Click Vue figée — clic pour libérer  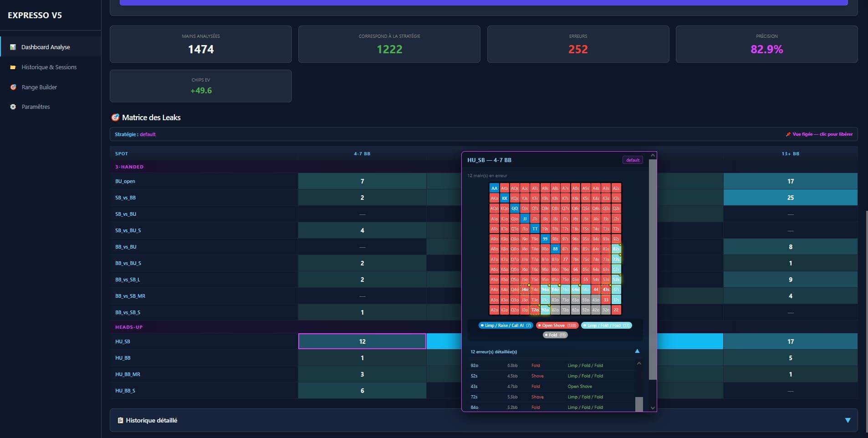[x=822, y=134]
